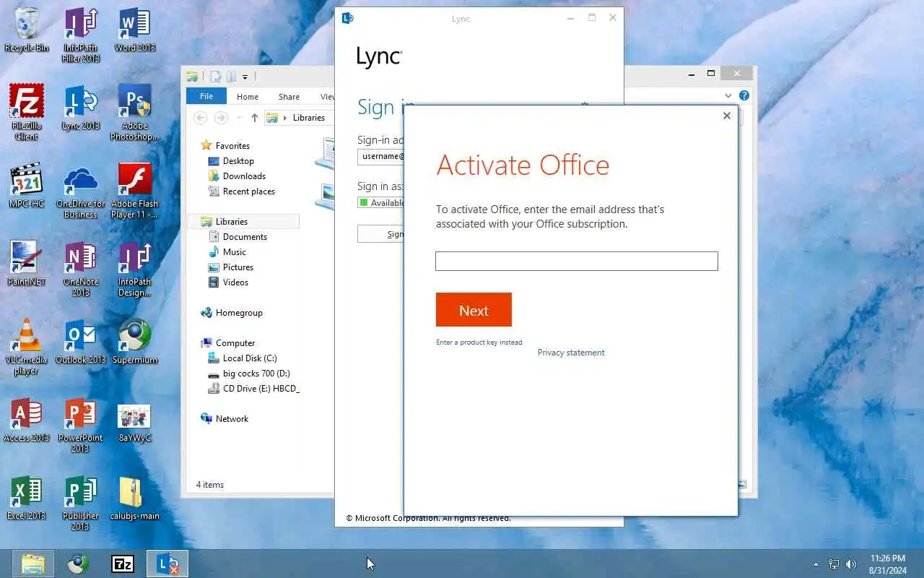Open FileZilla Client desktop shortcut

pos(27,112)
